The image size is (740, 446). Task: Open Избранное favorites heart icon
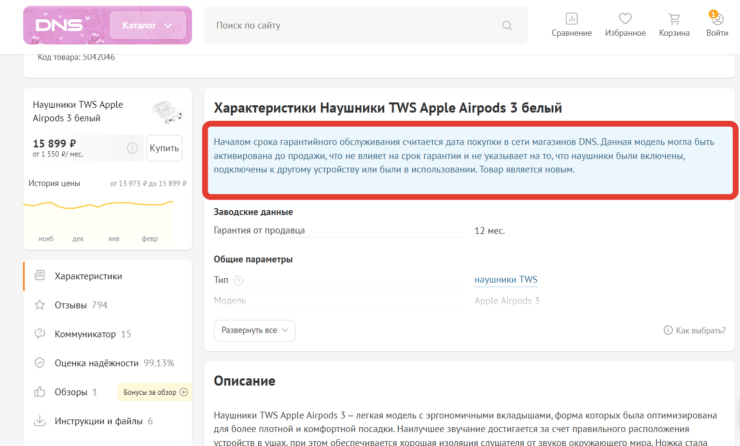(625, 25)
